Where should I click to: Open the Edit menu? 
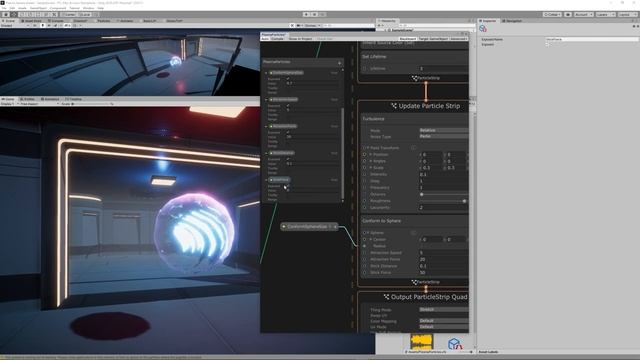coord(12,8)
